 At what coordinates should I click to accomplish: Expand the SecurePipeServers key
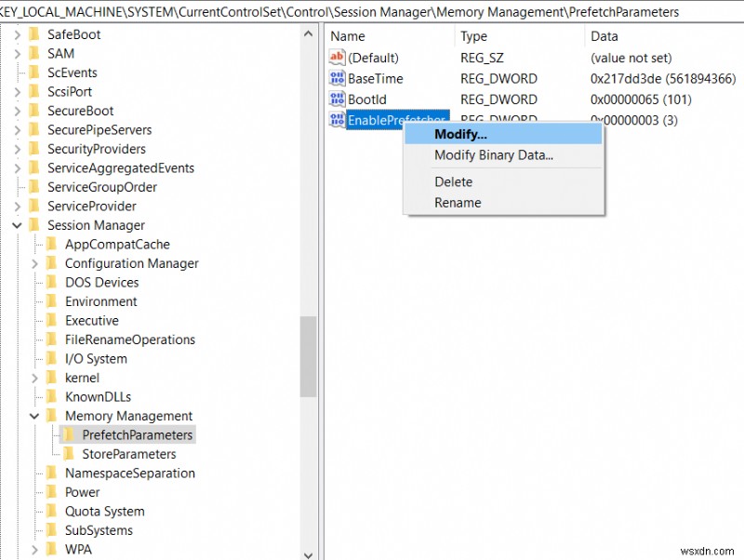pos(17,129)
